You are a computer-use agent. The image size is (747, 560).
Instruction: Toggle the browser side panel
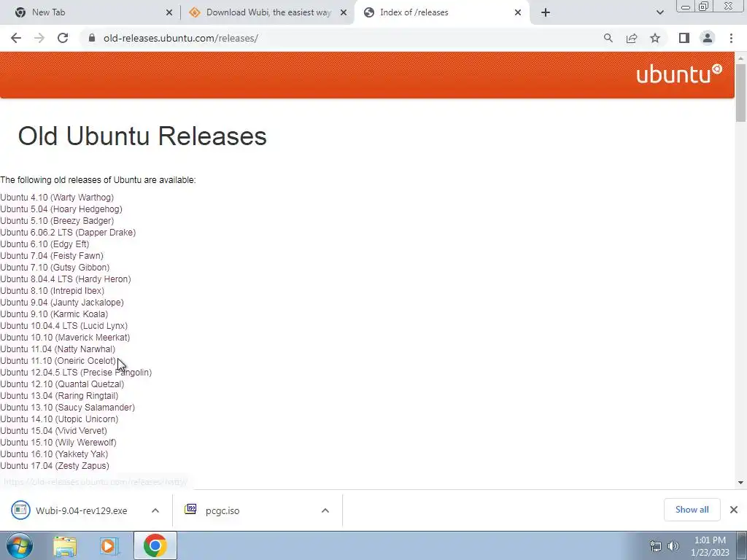[x=684, y=38]
